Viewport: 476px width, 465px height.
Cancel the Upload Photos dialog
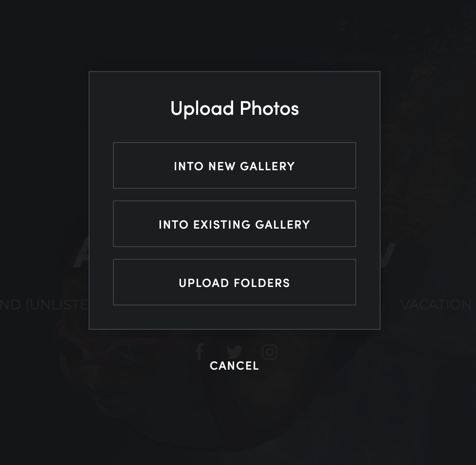[x=235, y=366]
